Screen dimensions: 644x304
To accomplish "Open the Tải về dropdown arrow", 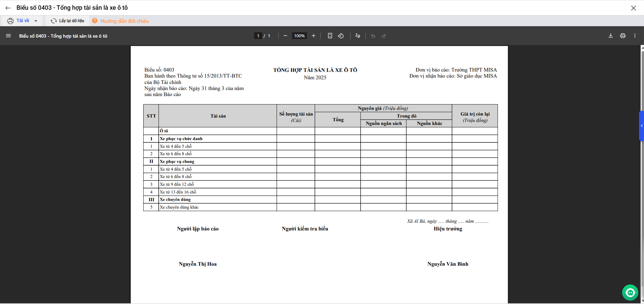I will click(x=36, y=21).
